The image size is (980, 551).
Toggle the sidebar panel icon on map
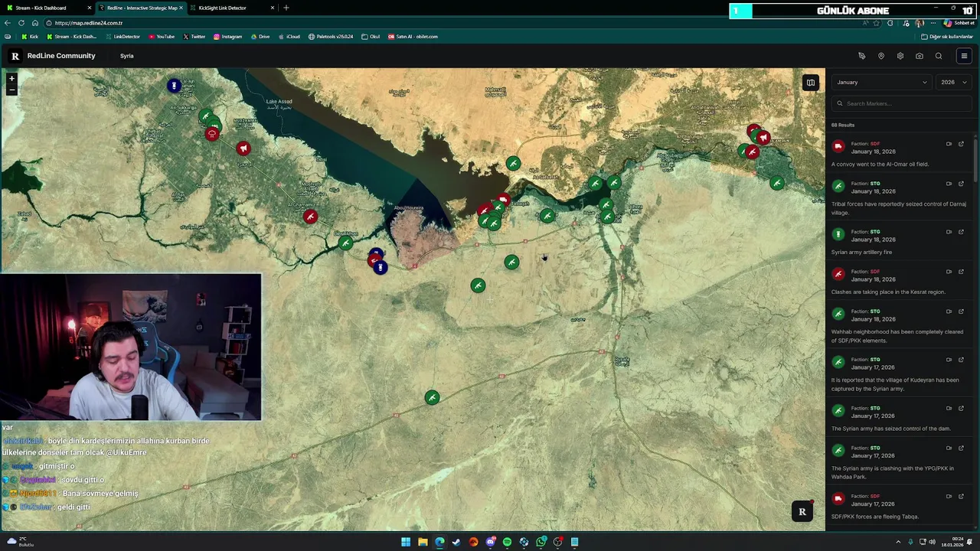(810, 83)
